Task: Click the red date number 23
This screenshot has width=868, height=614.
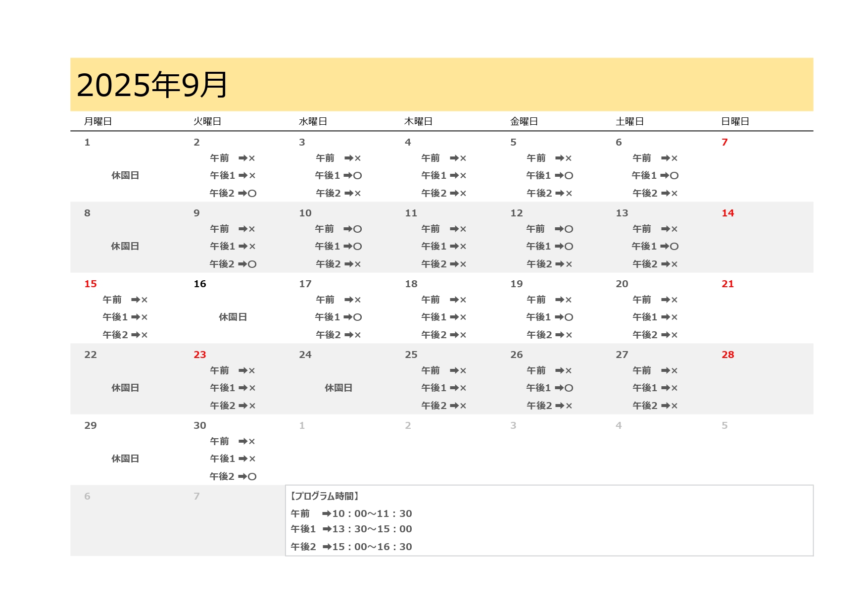Action: pos(200,355)
